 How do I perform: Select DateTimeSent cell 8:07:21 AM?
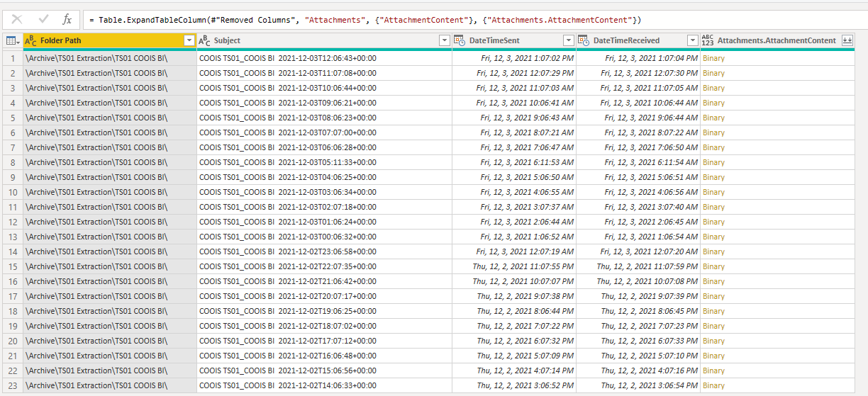(x=514, y=133)
